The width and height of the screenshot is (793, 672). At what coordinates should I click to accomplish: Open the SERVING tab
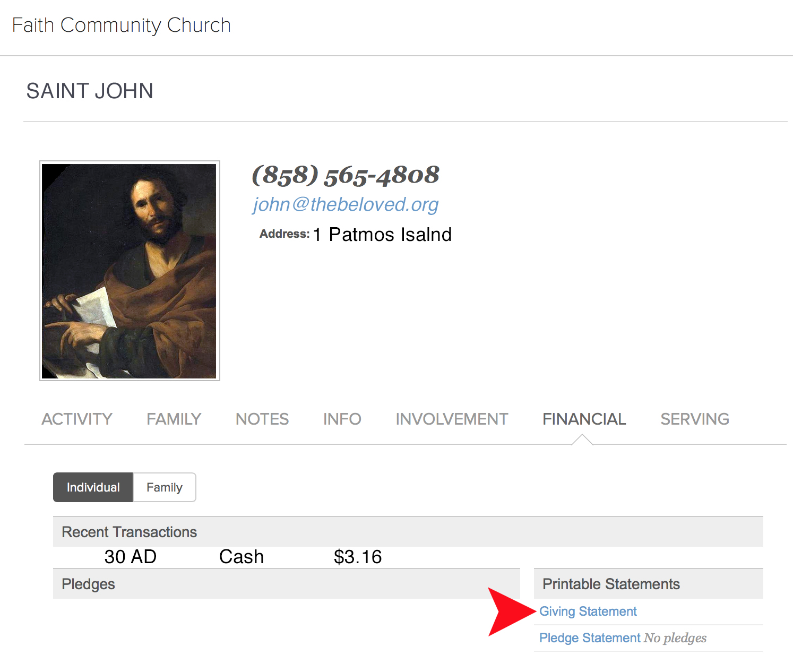coord(695,419)
